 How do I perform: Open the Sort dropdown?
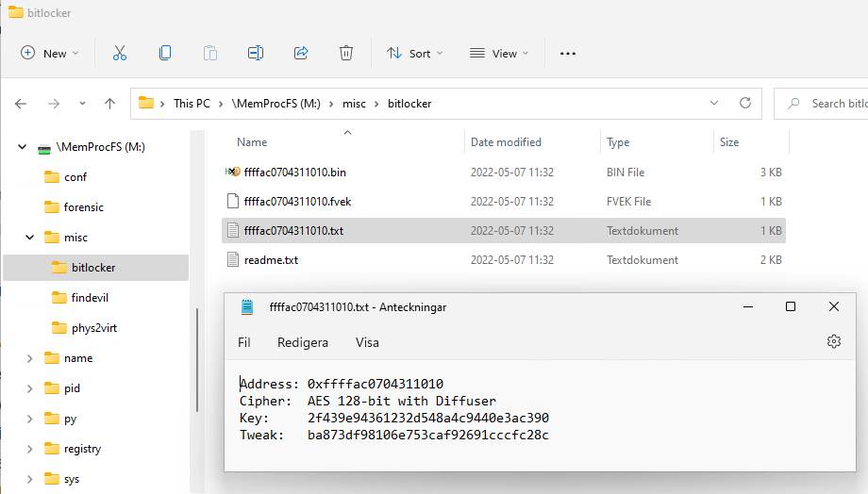[x=415, y=53]
